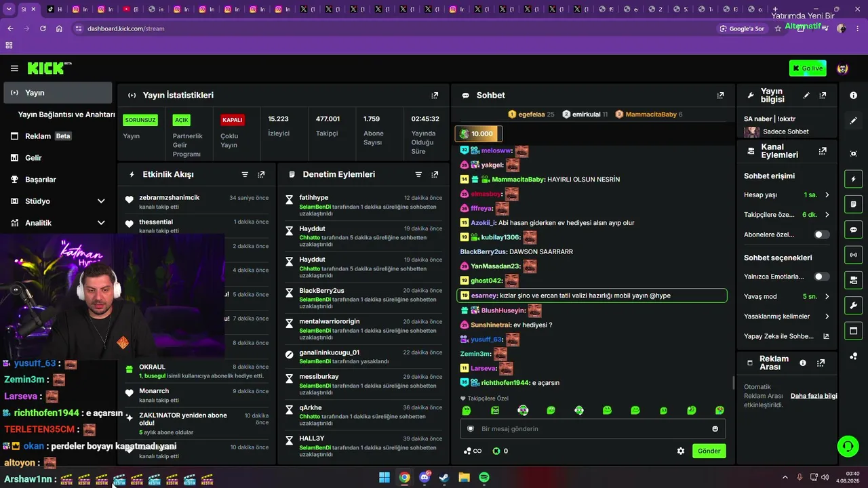This screenshot has height=488, width=868.
Task: Open the Daha fazla bilgi link
Action: click(x=814, y=396)
